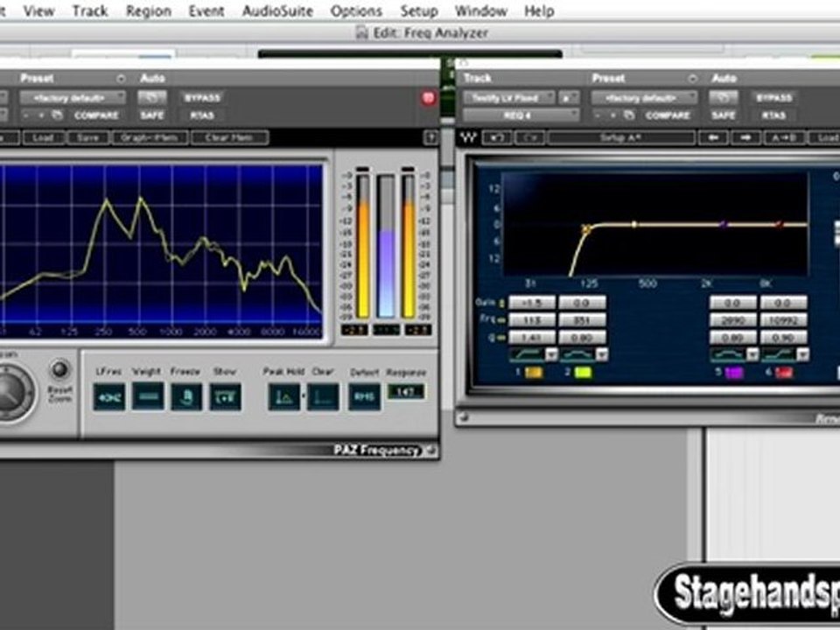Screen dimensions: 840x630
Task: Click the next preset right arrow in REQ 4
Action: point(745,137)
